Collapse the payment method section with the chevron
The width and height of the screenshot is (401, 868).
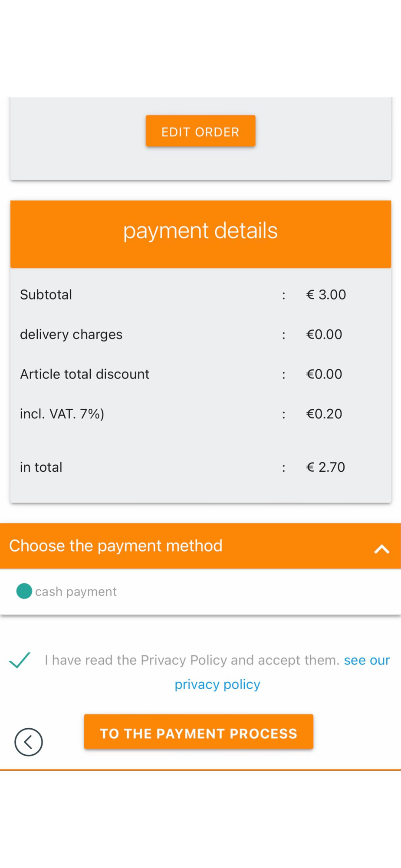pyautogui.click(x=382, y=549)
